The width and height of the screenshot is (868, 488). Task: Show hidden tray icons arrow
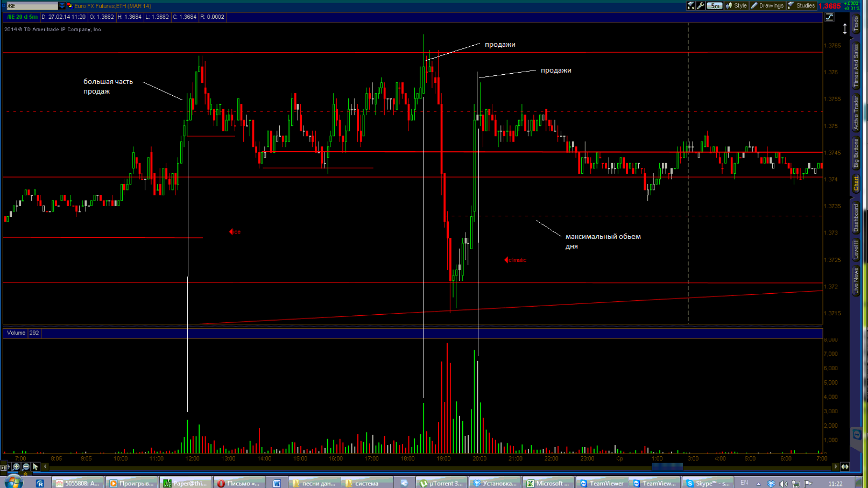click(x=759, y=484)
